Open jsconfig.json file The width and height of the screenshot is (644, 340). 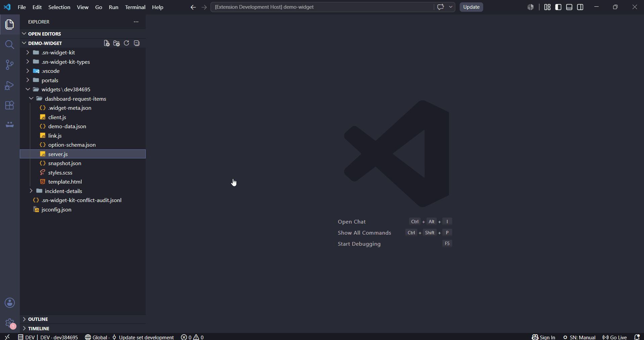(x=83, y=209)
